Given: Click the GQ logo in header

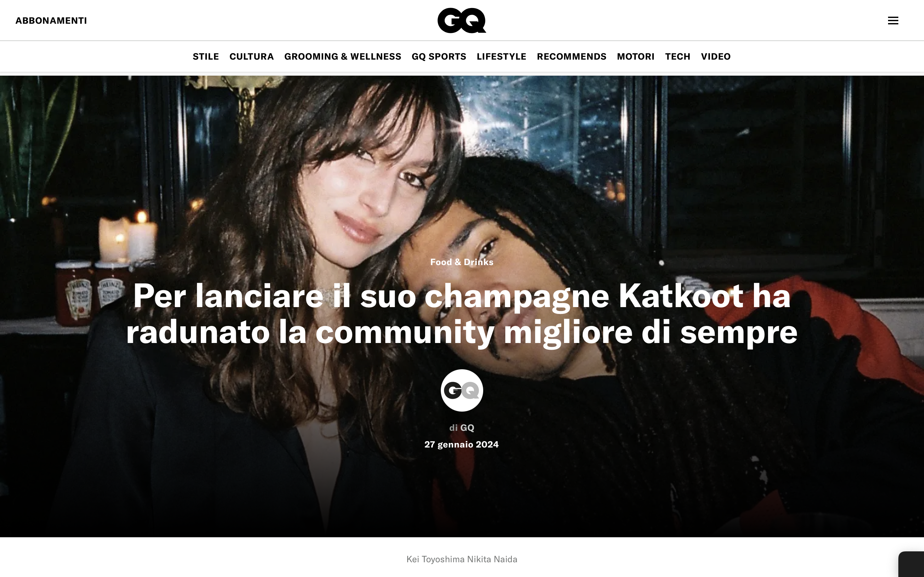Looking at the screenshot, I should 462,21.
